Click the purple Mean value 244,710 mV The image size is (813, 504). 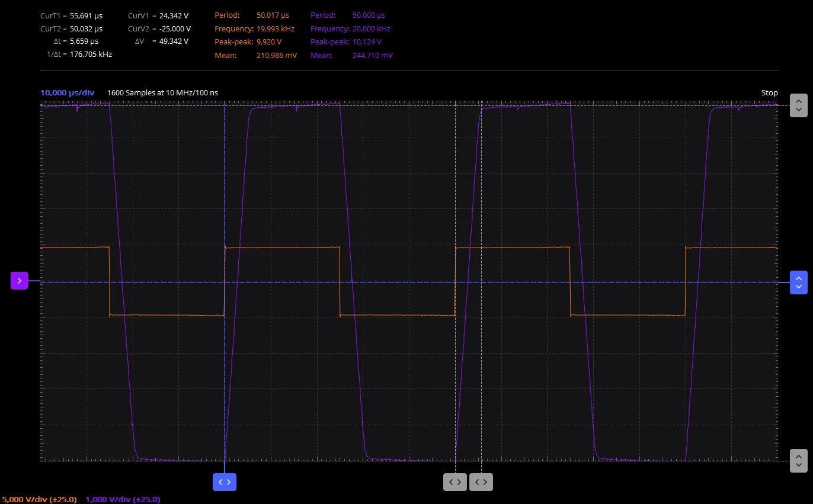coord(372,56)
